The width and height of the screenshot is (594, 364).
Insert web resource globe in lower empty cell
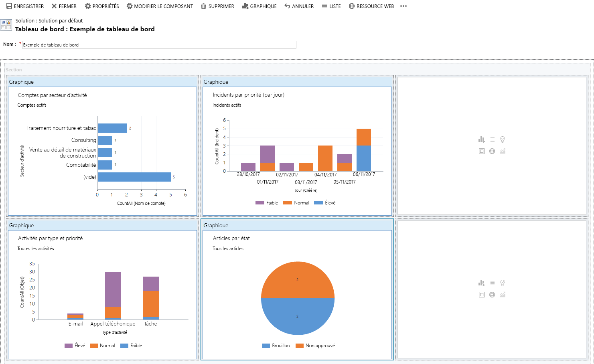(492, 295)
